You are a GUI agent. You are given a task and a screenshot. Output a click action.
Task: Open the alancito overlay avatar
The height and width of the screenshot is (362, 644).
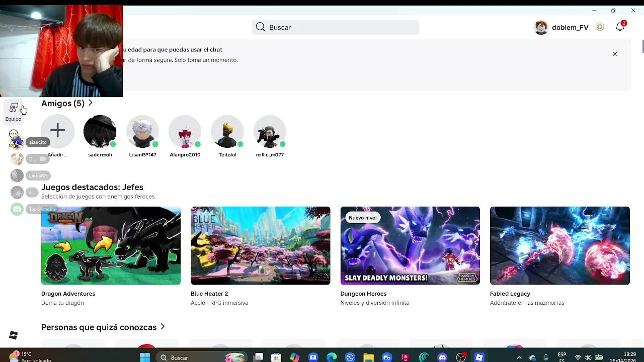pos(17,143)
